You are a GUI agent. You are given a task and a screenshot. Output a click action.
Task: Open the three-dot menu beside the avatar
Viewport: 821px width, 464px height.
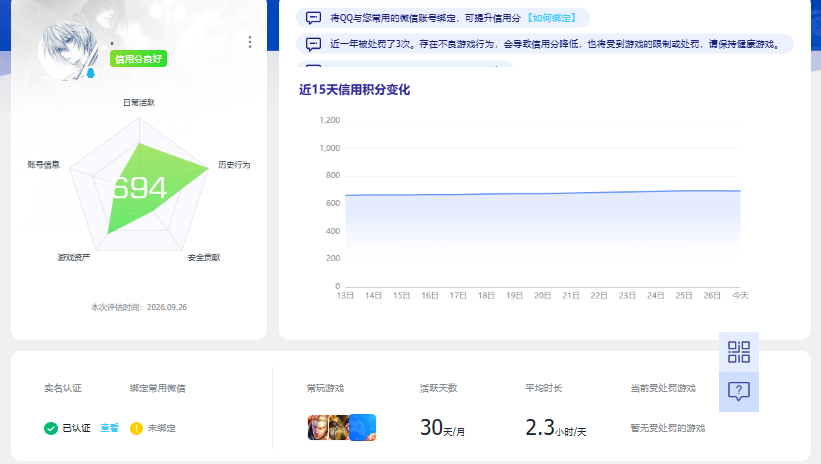[250, 42]
